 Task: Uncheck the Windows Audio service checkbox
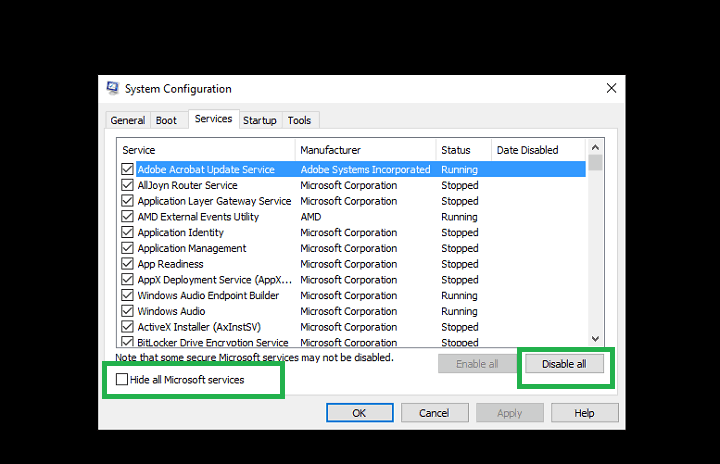click(x=127, y=311)
